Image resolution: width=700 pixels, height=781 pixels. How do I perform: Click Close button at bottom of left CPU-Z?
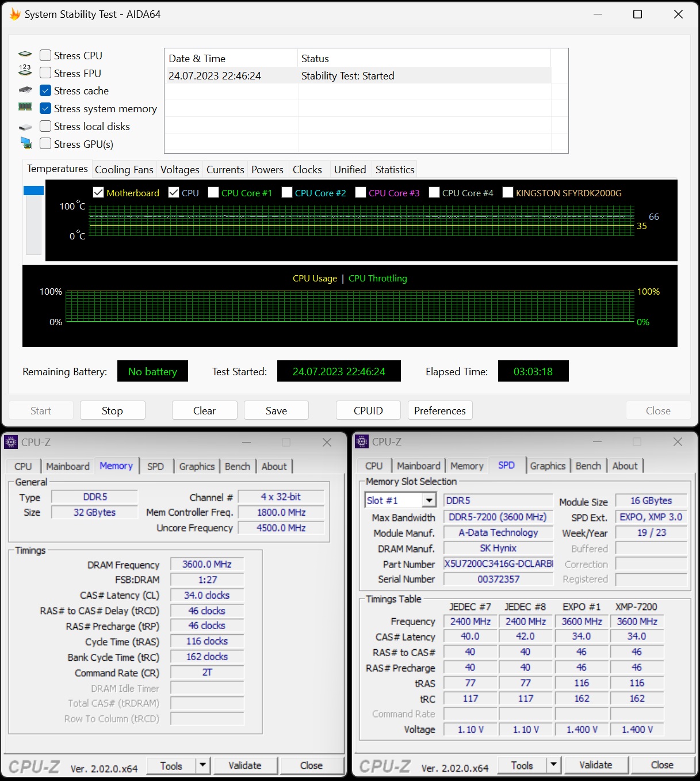(311, 765)
